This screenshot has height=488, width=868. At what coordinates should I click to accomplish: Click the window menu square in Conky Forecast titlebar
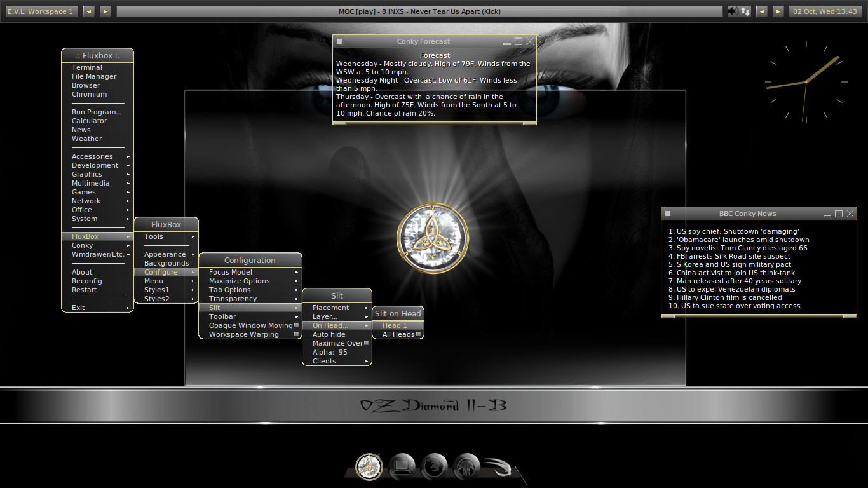click(339, 41)
